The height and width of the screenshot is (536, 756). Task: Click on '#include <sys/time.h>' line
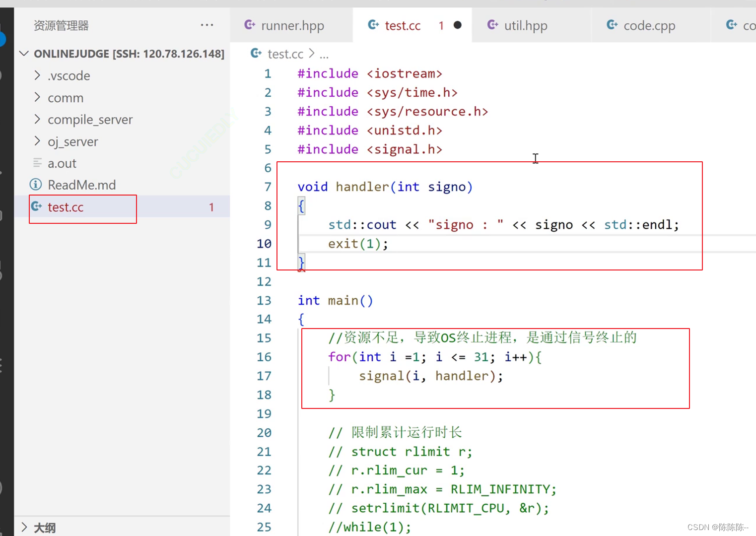377,92
